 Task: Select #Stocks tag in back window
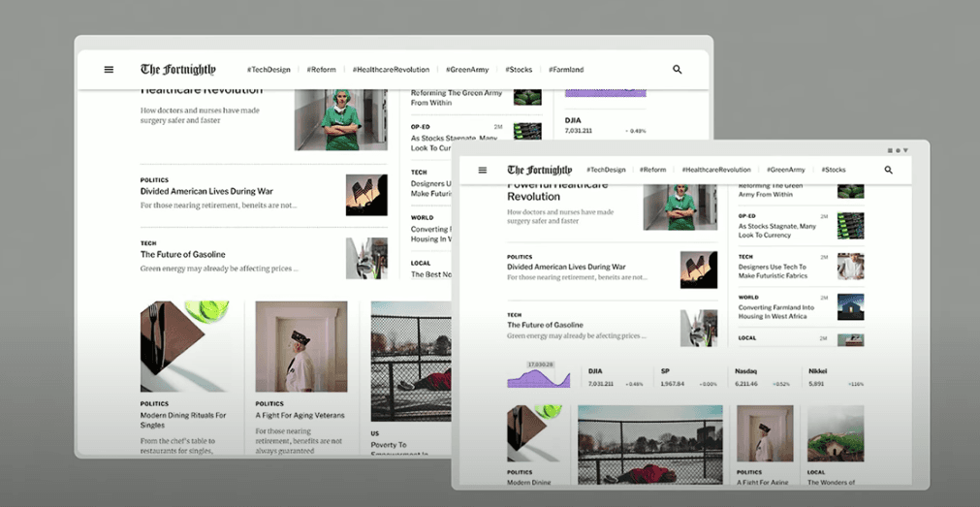519,70
